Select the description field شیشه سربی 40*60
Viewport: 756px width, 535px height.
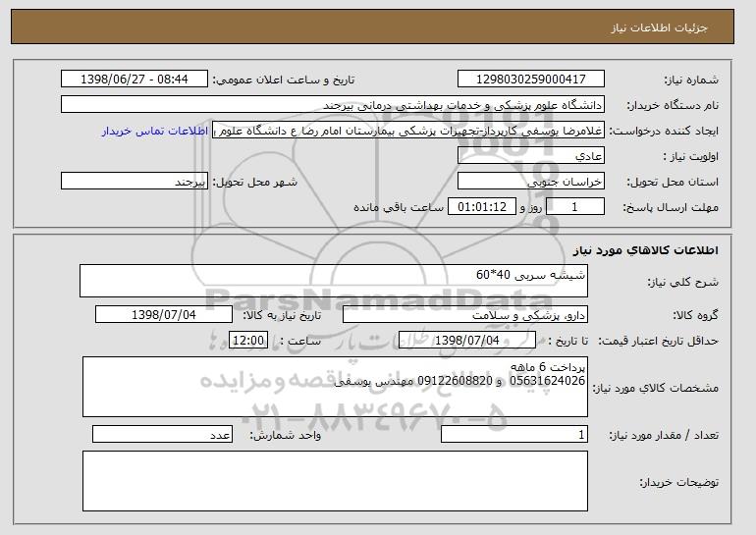pos(334,281)
